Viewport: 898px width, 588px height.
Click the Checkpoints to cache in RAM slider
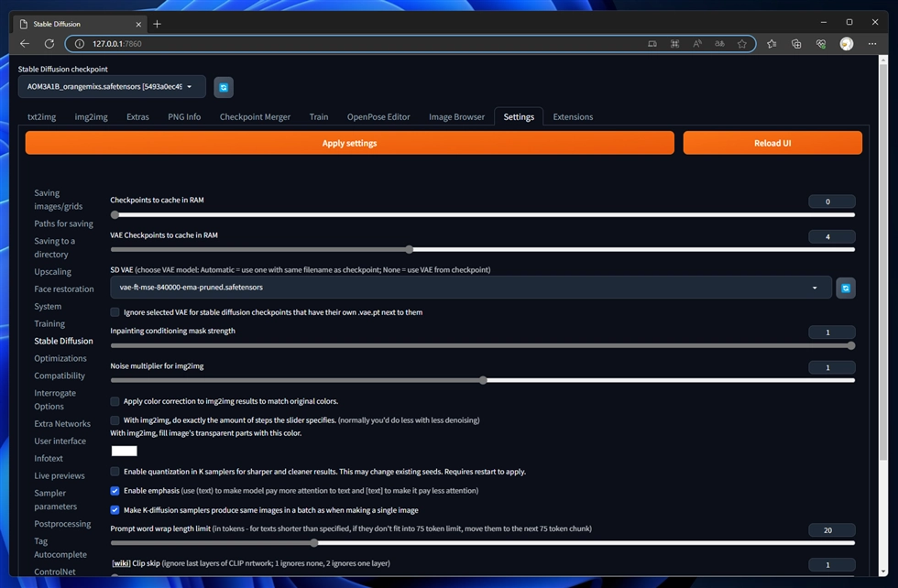(x=483, y=214)
